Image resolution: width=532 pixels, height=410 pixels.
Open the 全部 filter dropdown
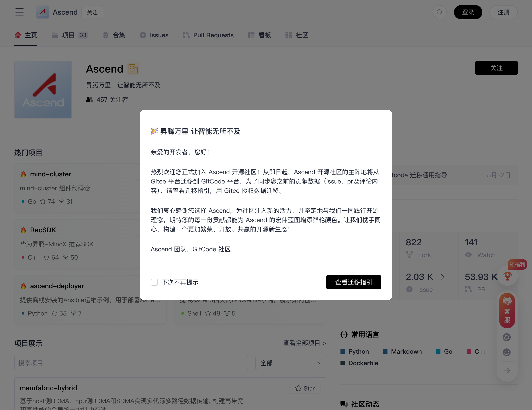(291, 363)
